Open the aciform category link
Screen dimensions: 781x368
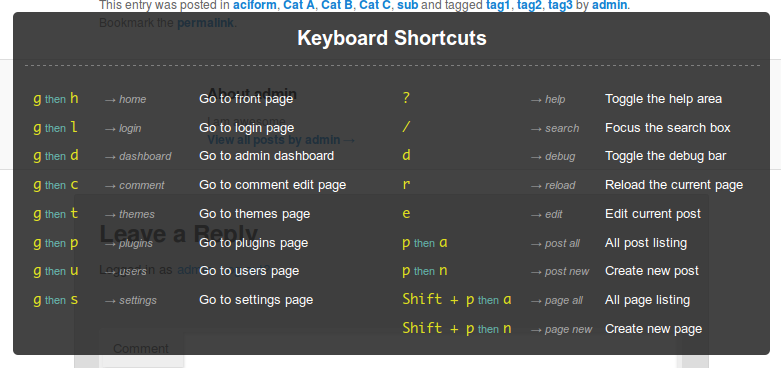pos(255,5)
